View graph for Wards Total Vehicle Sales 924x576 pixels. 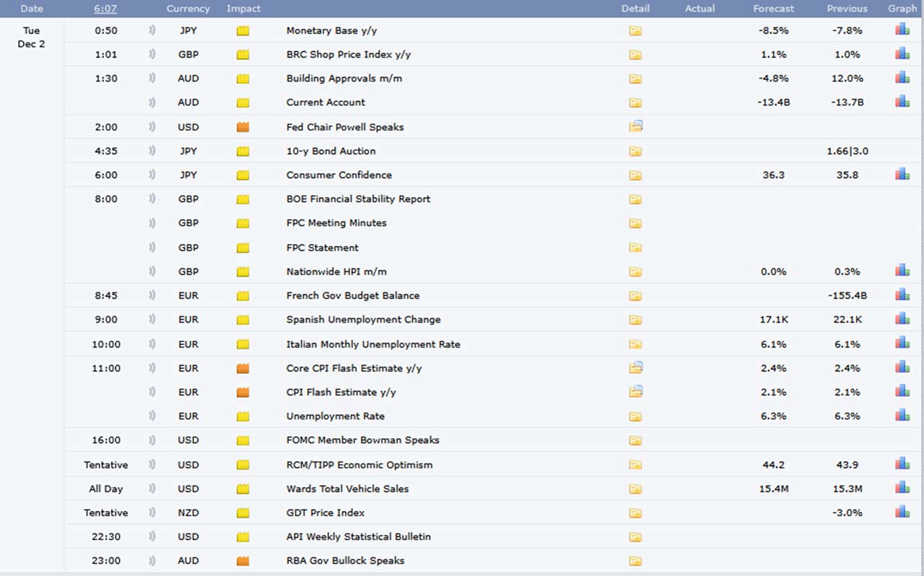coord(902,489)
